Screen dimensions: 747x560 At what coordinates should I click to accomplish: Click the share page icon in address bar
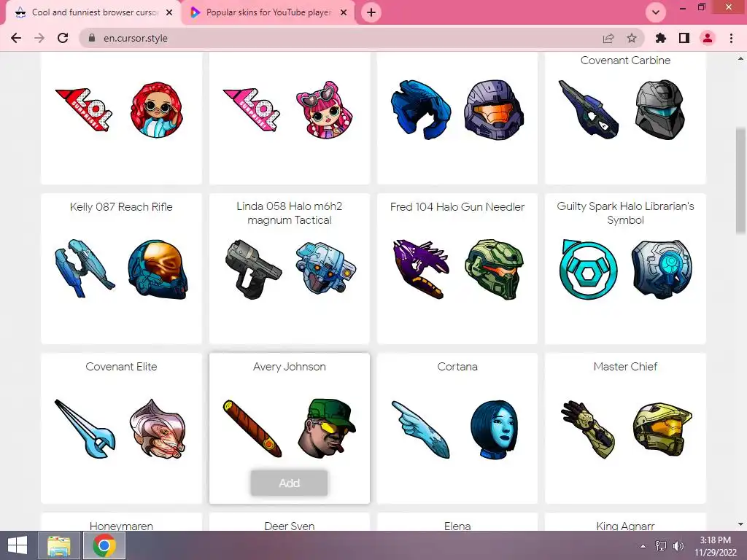(608, 38)
